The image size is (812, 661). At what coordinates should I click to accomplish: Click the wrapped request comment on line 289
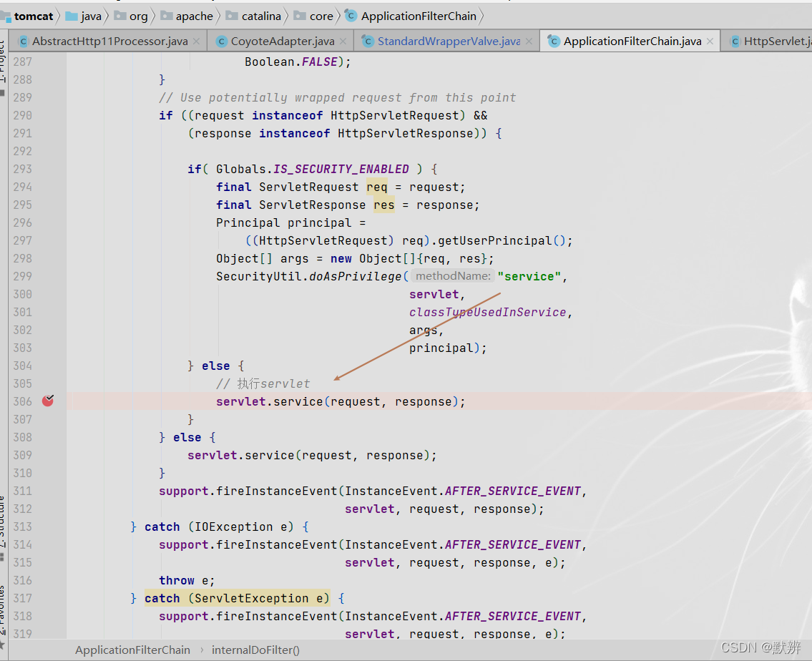click(338, 98)
